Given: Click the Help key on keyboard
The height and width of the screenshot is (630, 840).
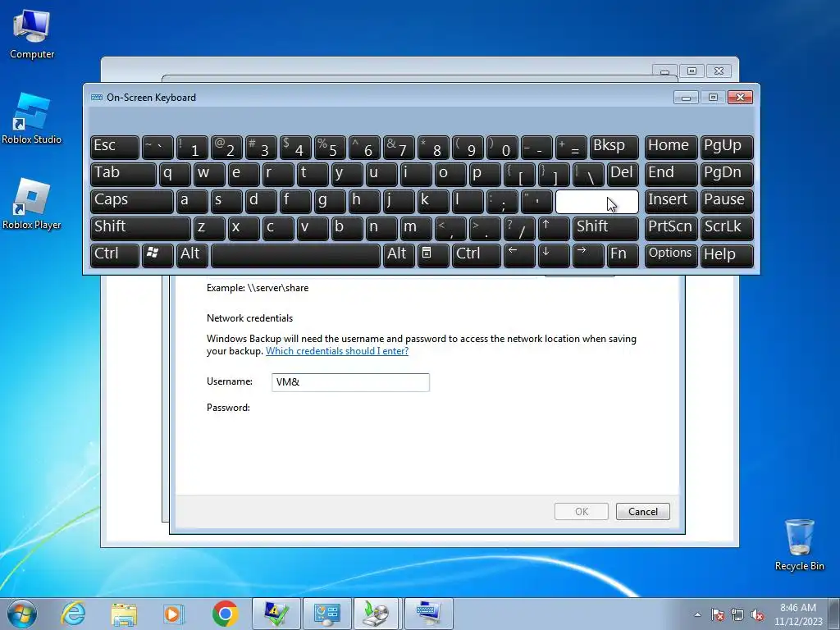Looking at the screenshot, I should (727, 255).
